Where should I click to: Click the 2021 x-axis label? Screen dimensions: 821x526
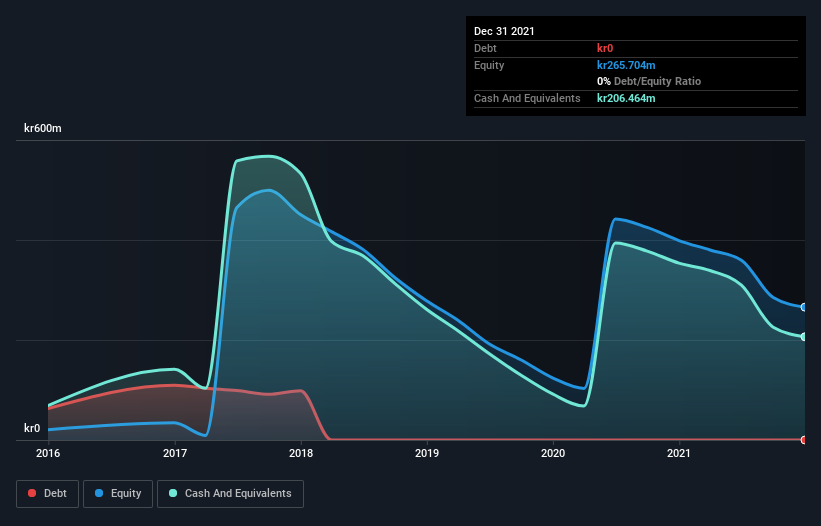[x=679, y=453]
